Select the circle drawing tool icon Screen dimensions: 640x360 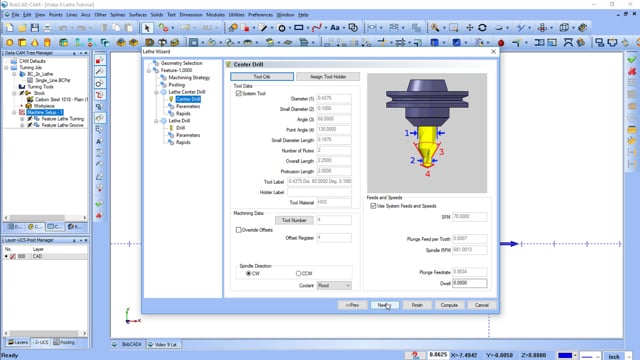(282, 28)
